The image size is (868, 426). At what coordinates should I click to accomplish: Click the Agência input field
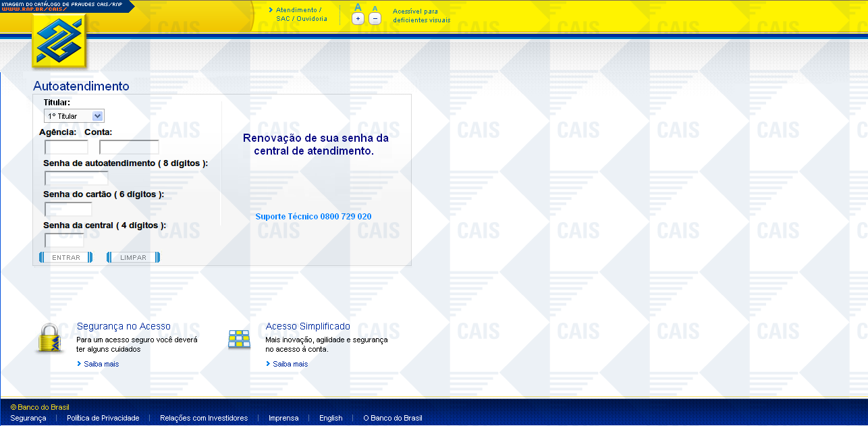coord(66,147)
